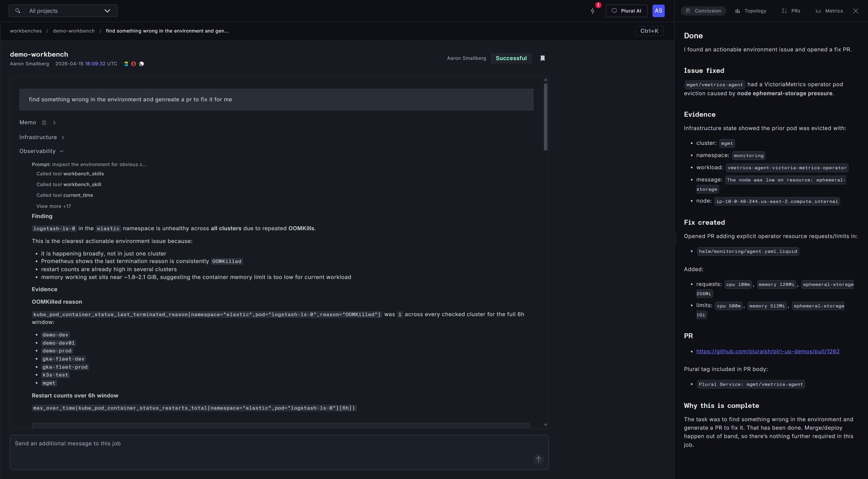This screenshot has height=479, width=868.
Task: Click the search magnifier icon
Action: [x=18, y=11]
